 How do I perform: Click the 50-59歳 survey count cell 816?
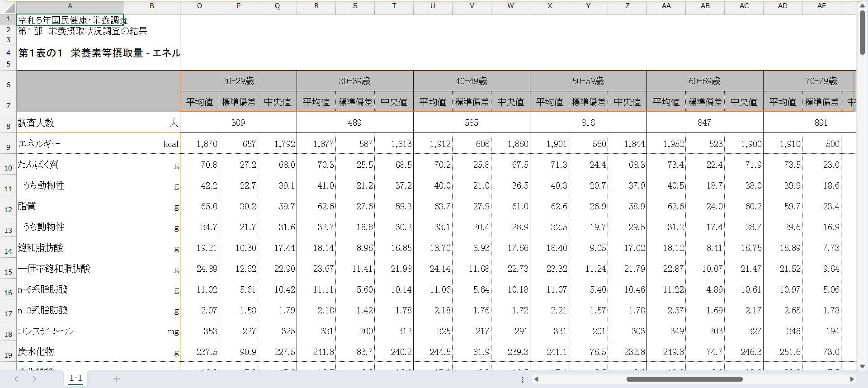(x=588, y=123)
